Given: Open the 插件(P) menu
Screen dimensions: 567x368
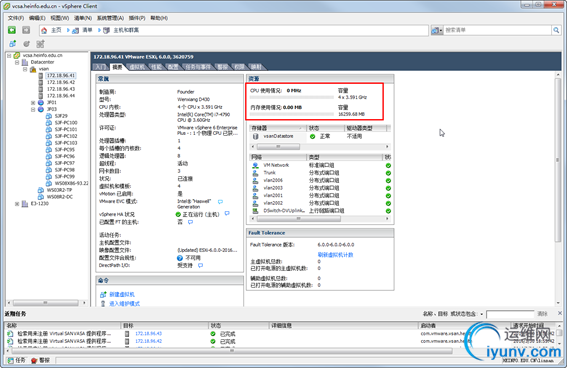Looking at the screenshot, I should 137,18.
